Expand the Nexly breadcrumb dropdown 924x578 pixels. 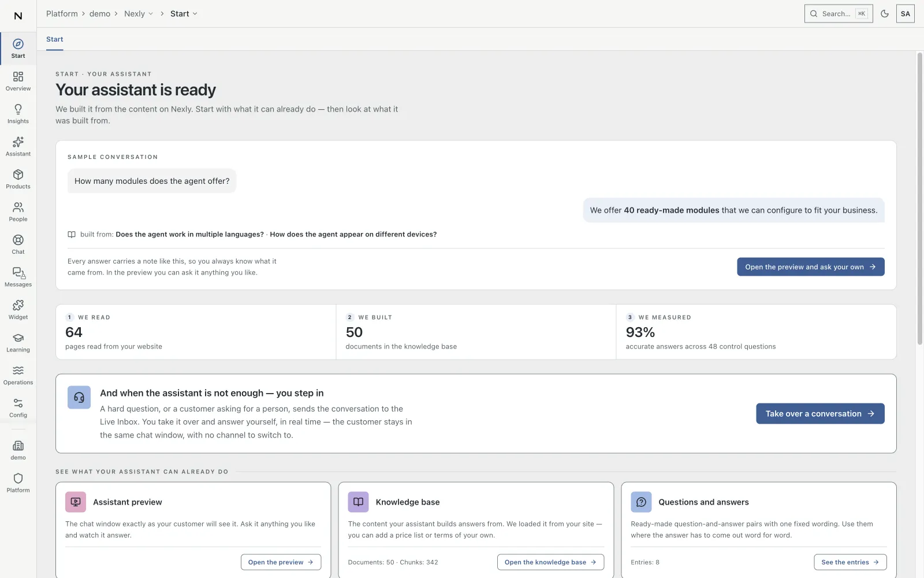click(x=139, y=14)
